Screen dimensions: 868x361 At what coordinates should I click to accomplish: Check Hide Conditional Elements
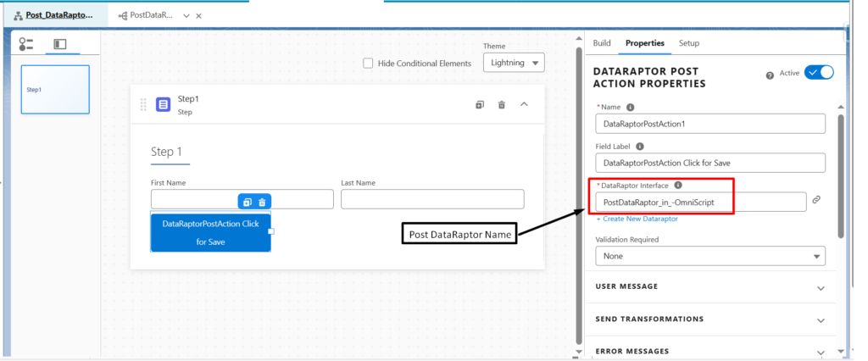(368, 63)
